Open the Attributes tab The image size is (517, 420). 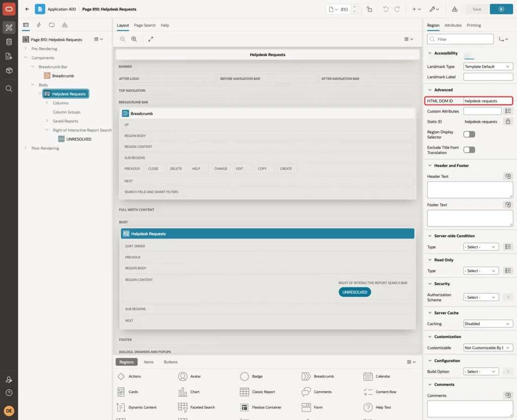pos(453,25)
